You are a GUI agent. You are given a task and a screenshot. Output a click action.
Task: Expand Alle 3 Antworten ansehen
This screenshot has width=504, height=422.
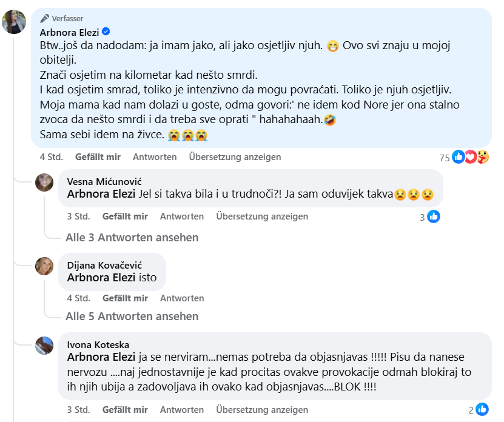click(132, 238)
